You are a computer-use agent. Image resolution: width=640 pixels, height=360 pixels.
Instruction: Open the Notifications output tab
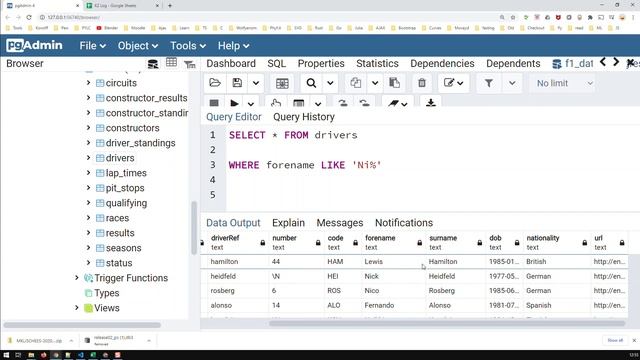(404, 223)
